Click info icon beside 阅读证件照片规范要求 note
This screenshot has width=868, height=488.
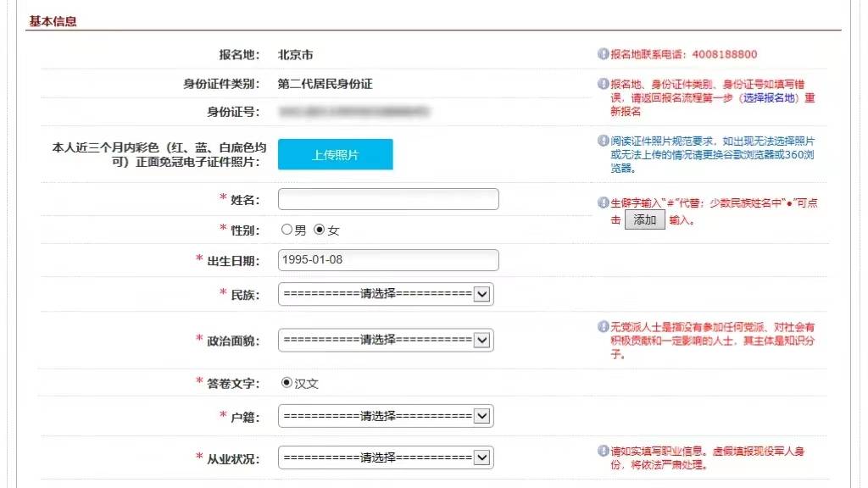[604, 141]
